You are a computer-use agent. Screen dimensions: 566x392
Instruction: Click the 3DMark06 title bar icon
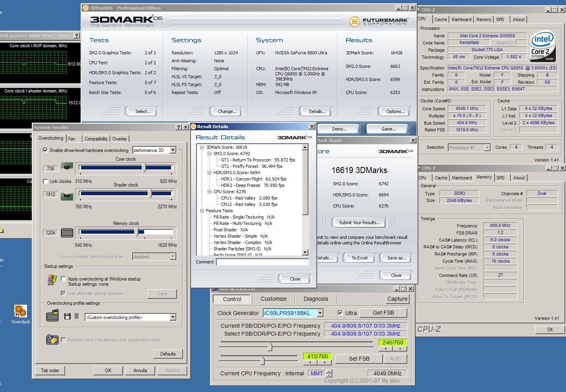86,8
